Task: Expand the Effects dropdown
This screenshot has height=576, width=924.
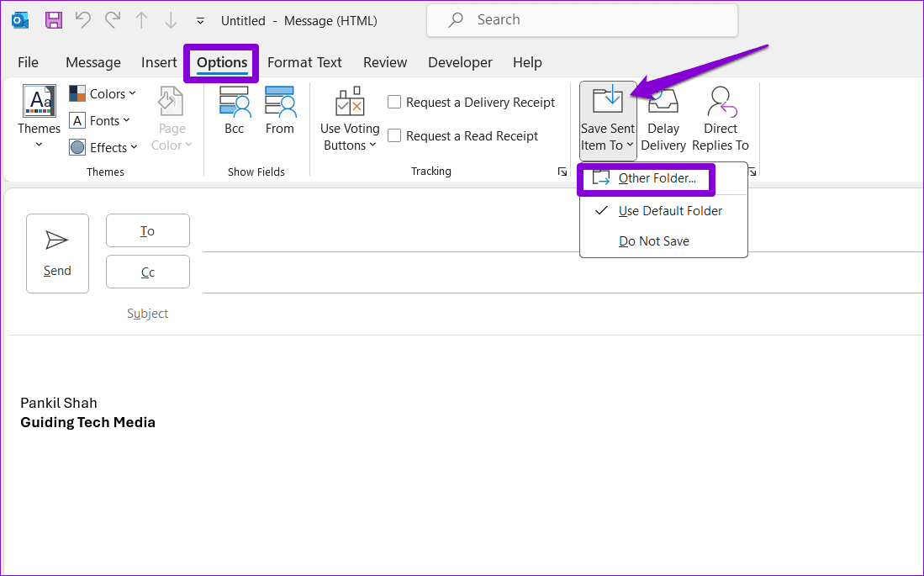Action: point(103,147)
